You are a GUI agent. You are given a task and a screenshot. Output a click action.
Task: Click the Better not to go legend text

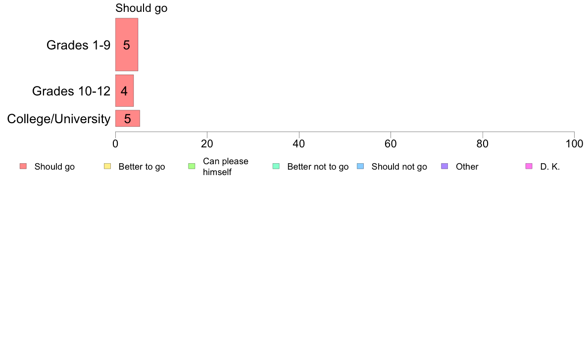[318, 167]
